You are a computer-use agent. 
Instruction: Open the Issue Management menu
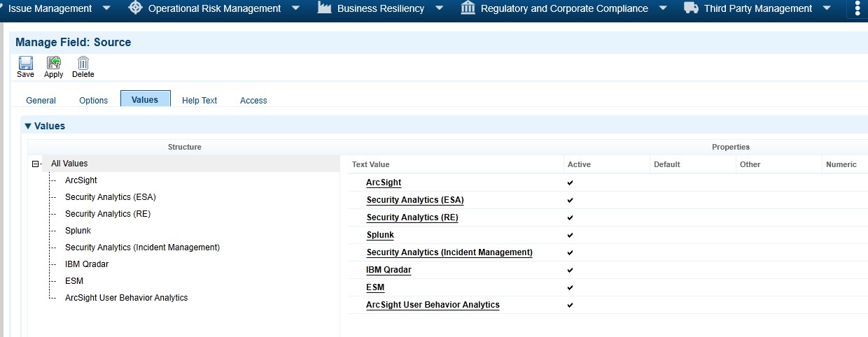click(x=50, y=8)
